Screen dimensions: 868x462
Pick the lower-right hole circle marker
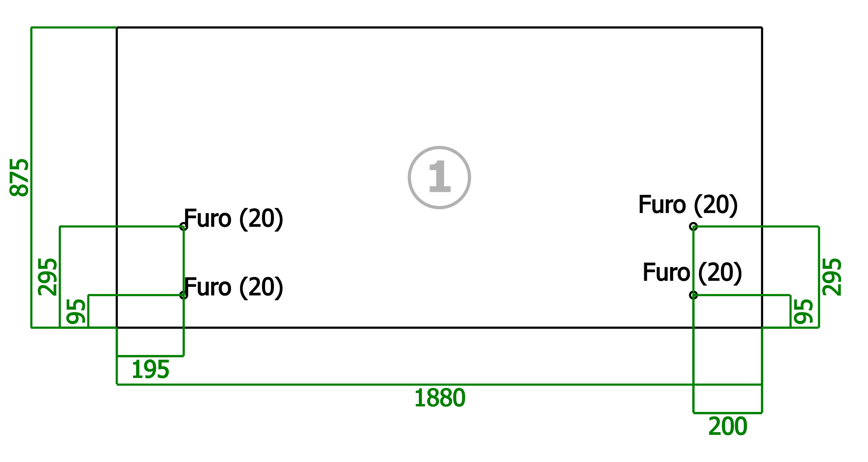(693, 295)
